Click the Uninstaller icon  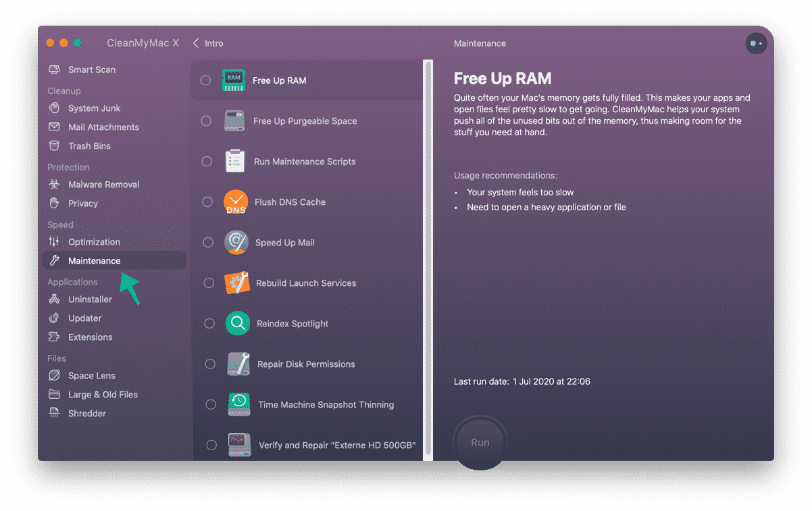tap(55, 299)
